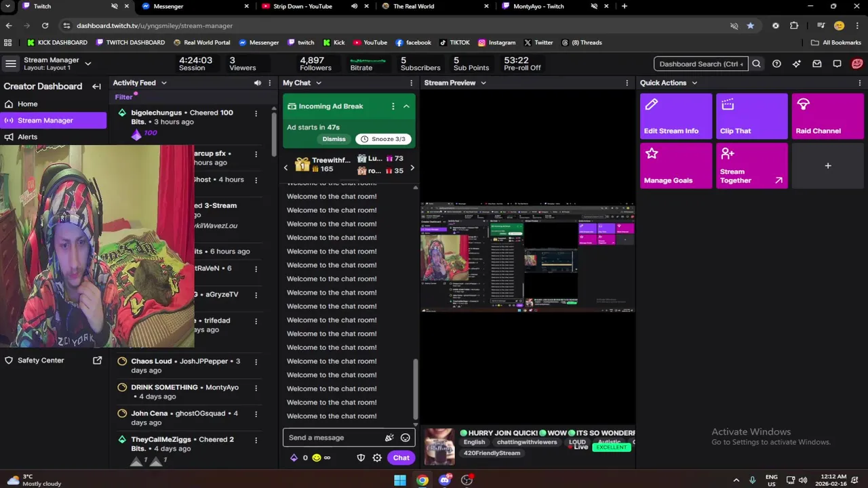Open the dashboard hamburger menu

(10, 64)
